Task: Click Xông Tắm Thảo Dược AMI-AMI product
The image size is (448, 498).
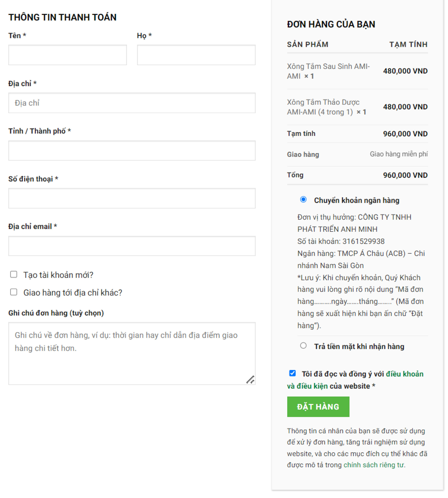Action: (x=323, y=102)
